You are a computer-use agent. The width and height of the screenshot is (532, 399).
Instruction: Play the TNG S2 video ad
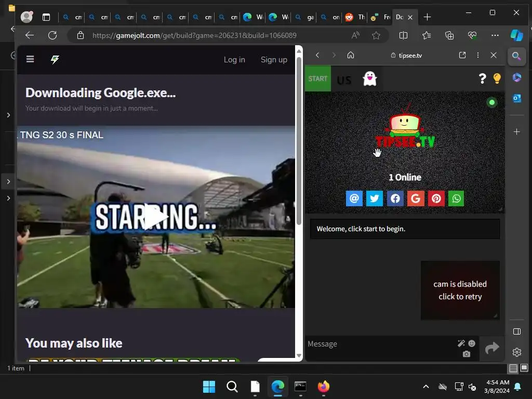click(156, 217)
